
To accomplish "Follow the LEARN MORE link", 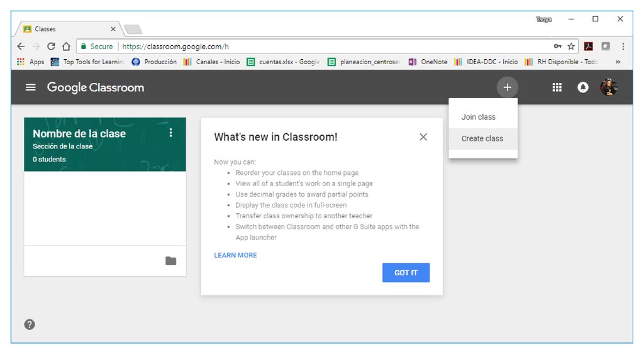I will [235, 255].
